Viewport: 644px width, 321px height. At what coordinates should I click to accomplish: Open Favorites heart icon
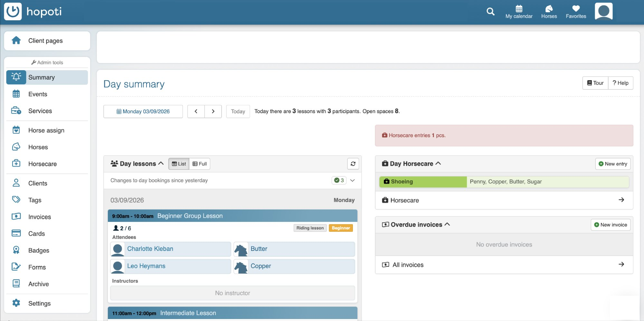[576, 12]
